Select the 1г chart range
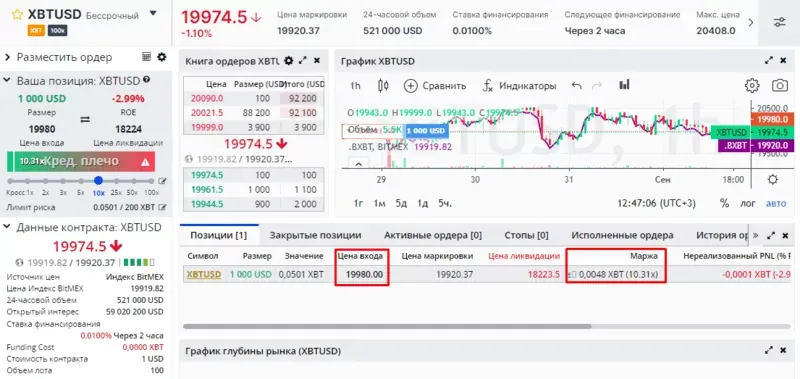 click(x=358, y=203)
